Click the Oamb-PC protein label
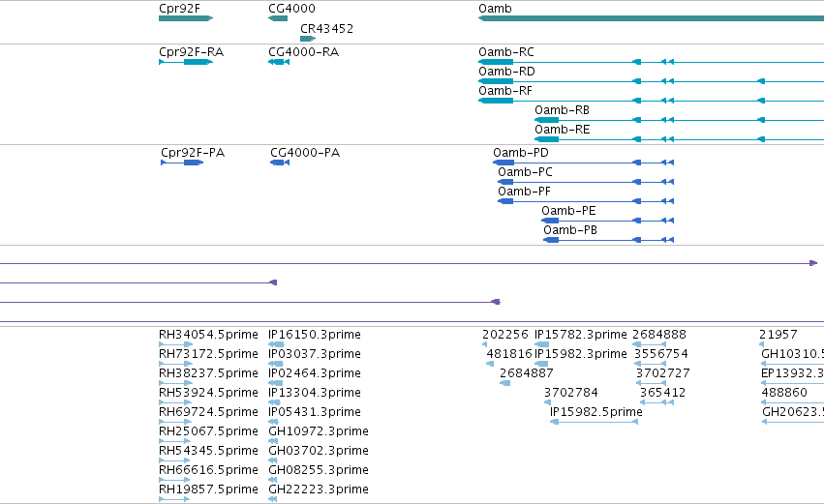The height and width of the screenshot is (504, 824). coord(526,172)
